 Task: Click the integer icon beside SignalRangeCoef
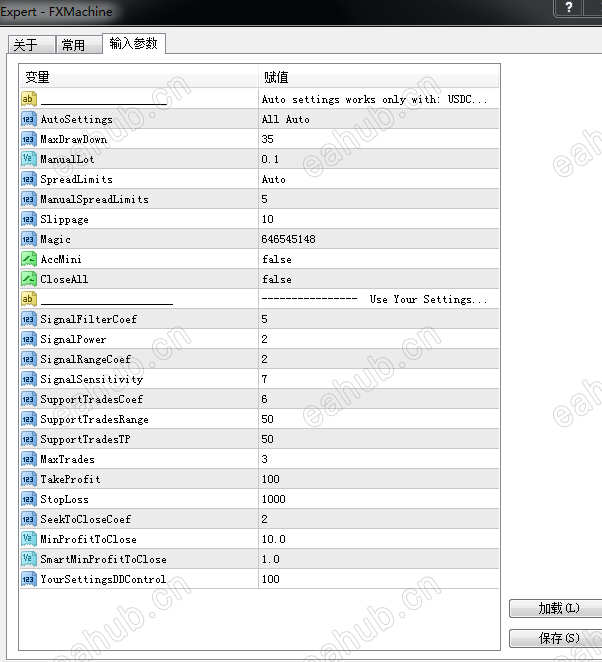click(x=29, y=359)
